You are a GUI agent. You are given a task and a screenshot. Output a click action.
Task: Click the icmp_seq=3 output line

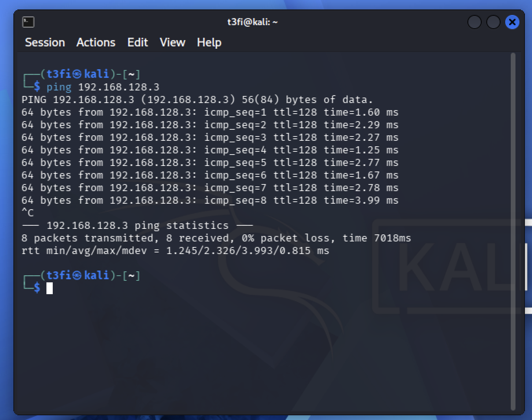(x=210, y=137)
